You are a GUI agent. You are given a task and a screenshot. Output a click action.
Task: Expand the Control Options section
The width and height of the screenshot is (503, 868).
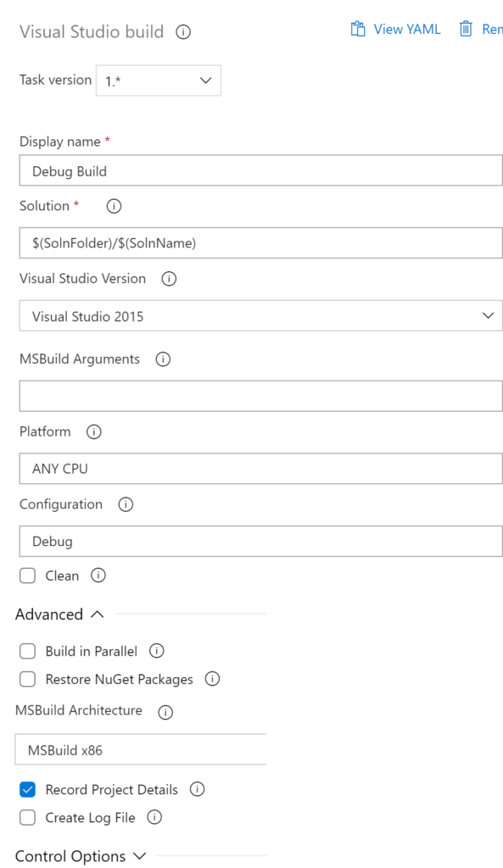81,856
